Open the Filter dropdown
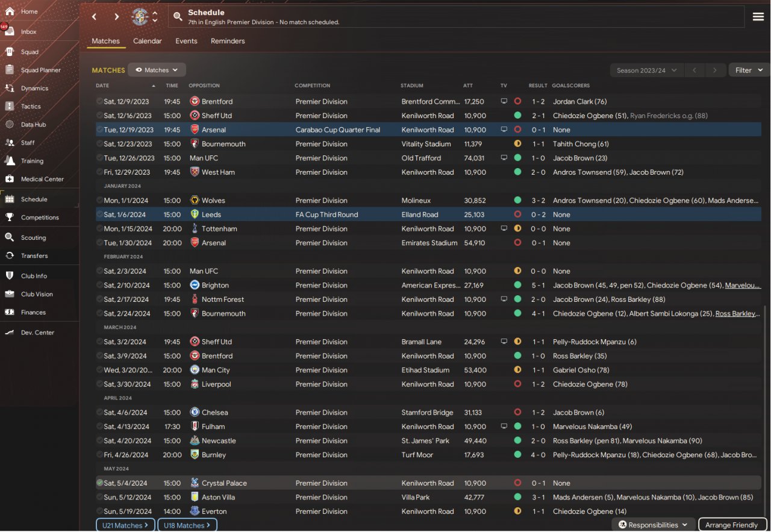 pos(749,70)
